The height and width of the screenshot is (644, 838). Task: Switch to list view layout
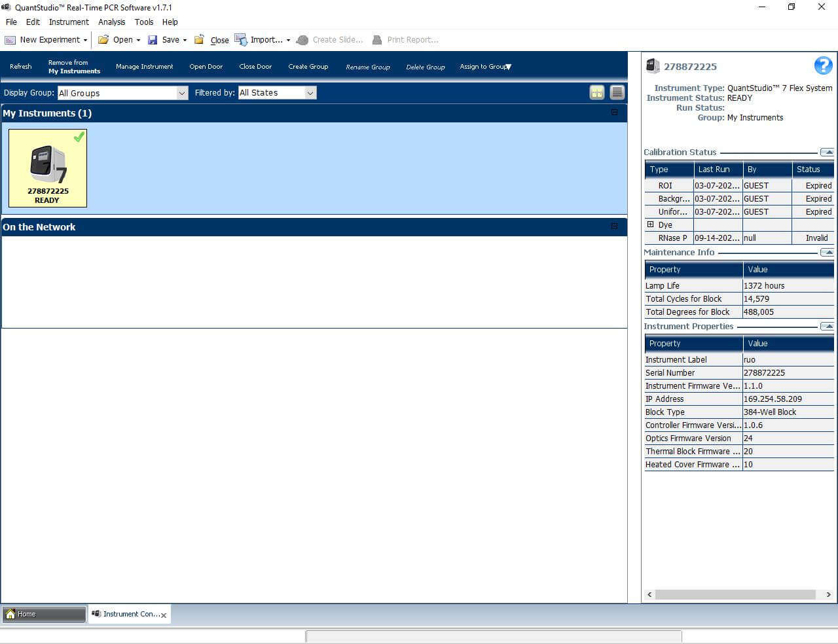[617, 92]
